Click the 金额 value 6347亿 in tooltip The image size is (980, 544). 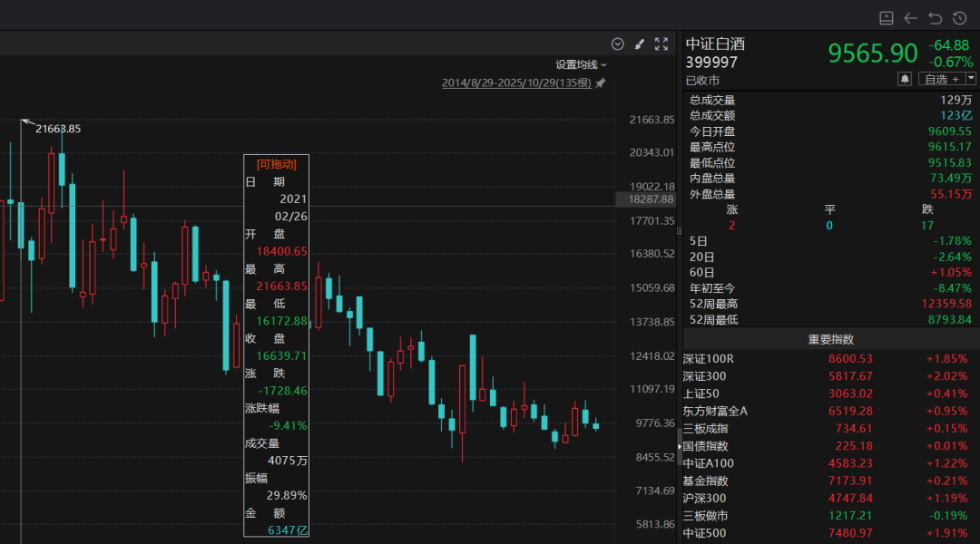(x=288, y=530)
